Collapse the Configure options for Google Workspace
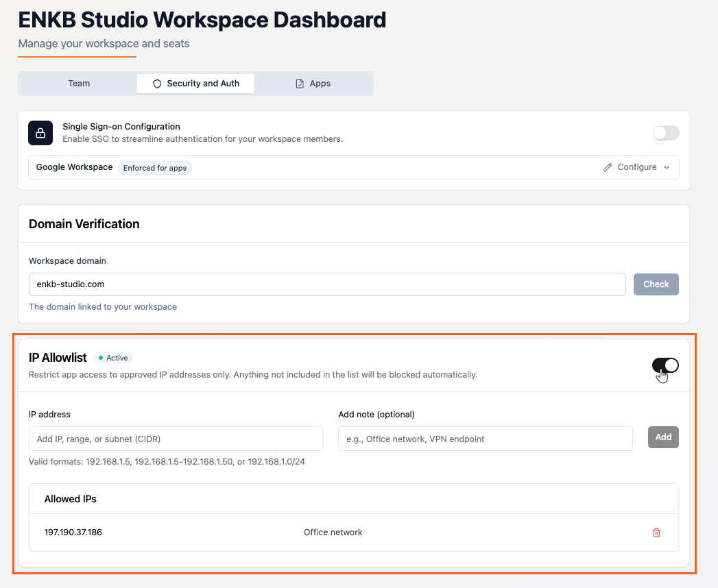 pyautogui.click(x=667, y=167)
